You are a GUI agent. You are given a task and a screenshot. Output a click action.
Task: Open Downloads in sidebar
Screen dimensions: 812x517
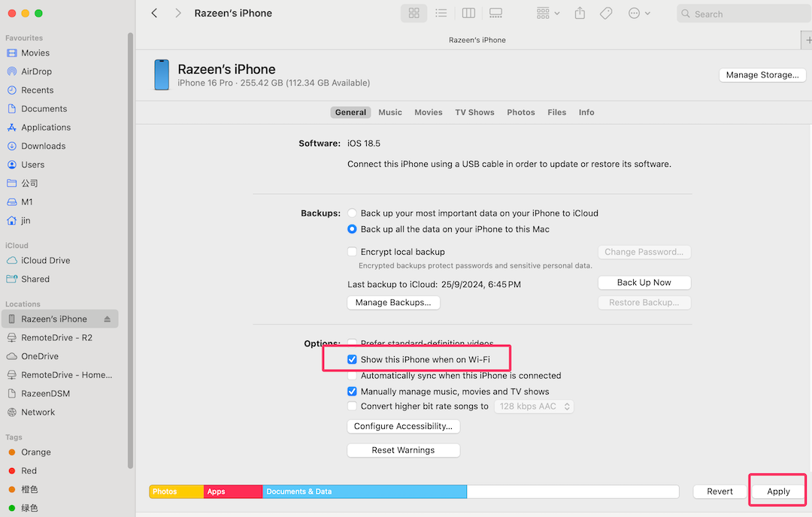(43, 146)
